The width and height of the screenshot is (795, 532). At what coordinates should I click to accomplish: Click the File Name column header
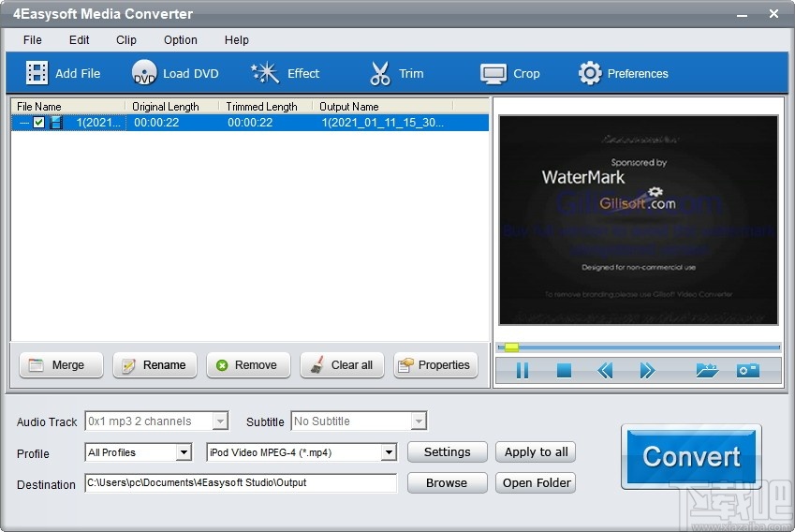click(x=68, y=107)
